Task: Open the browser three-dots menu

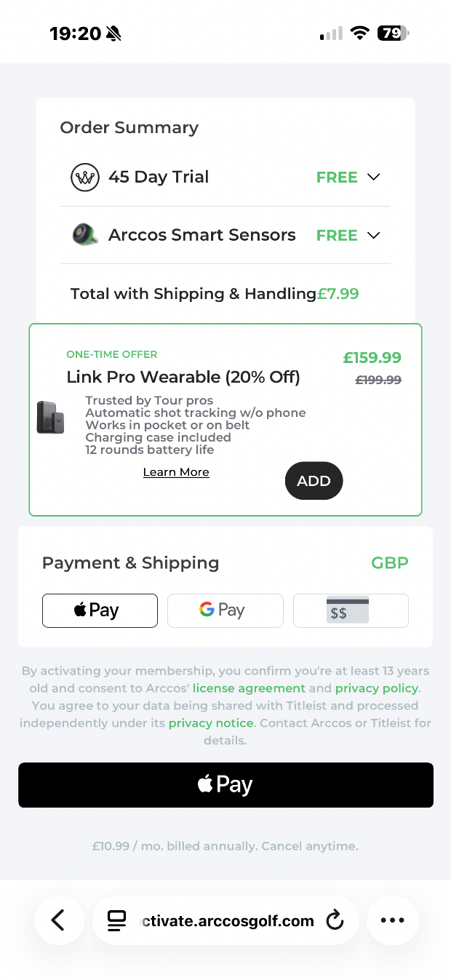Action: tap(392, 920)
